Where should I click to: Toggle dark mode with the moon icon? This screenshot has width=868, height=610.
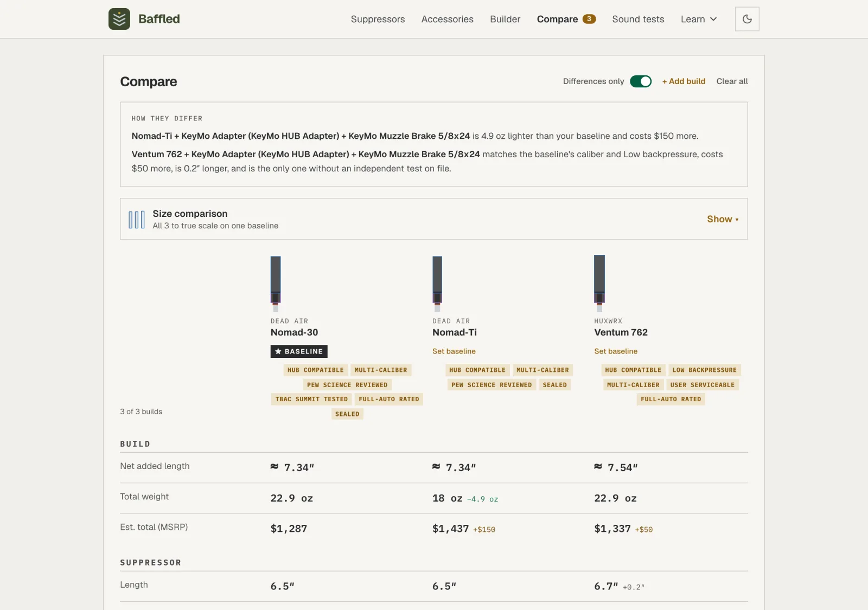(x=747, y=19)
